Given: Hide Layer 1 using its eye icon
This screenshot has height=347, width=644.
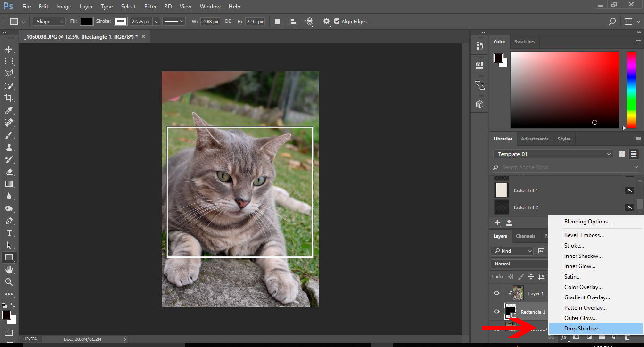Looking at the screenshot, I should [x=496, y=293].
